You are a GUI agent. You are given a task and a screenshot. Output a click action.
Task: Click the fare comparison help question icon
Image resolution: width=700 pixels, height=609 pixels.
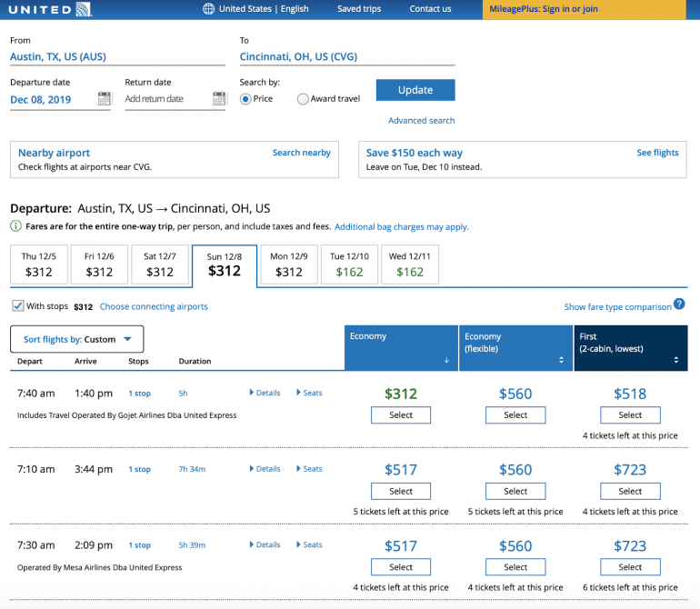coord(679,304)
